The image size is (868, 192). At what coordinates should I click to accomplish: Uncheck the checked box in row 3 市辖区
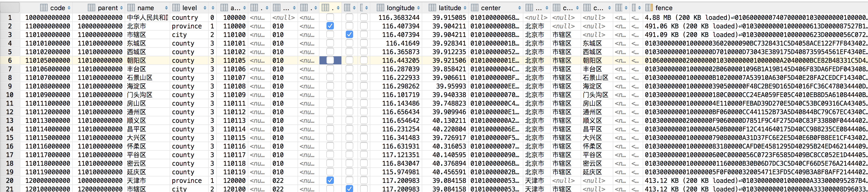tap(349, 34)
